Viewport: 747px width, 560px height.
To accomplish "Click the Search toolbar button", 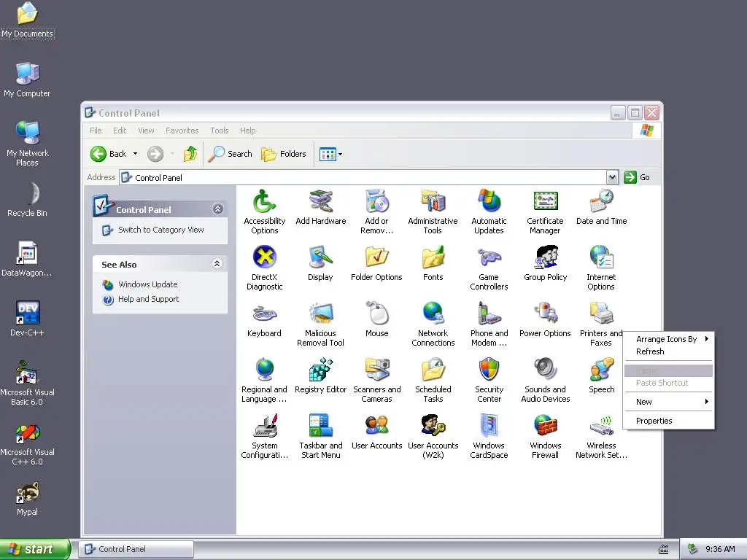I will (x=231, y=154).
